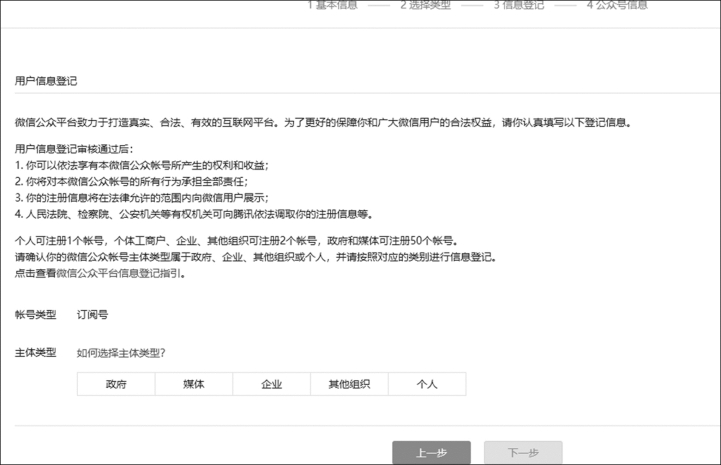This screenshot has height=465, width=721.
Task: Click the line 个人可注册1个帐号
Action: click(236, 241)
